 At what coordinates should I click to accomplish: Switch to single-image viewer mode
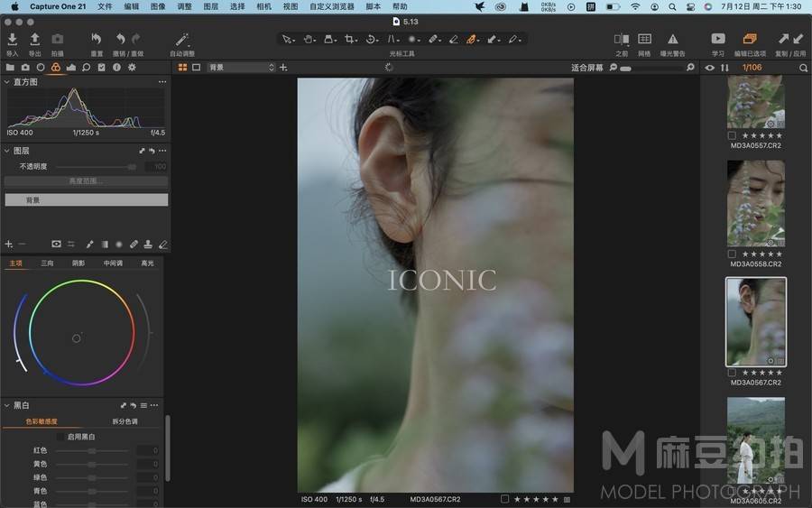(197, 68)
